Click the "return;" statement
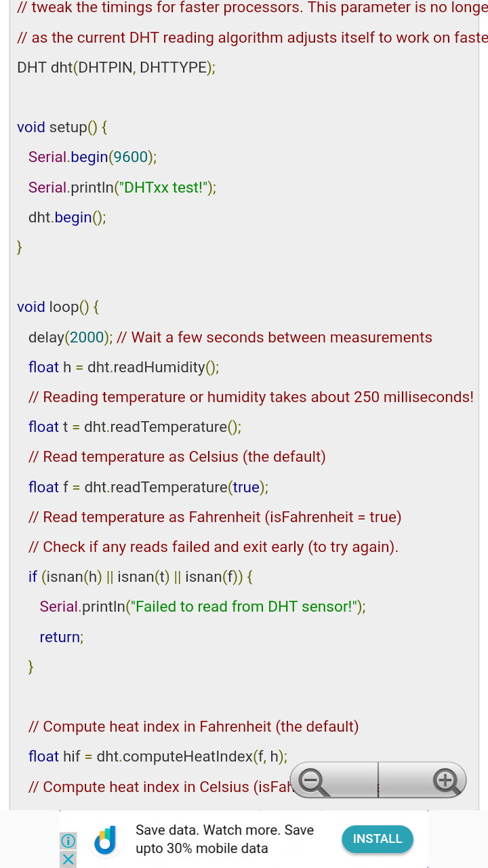 point(61,637)
